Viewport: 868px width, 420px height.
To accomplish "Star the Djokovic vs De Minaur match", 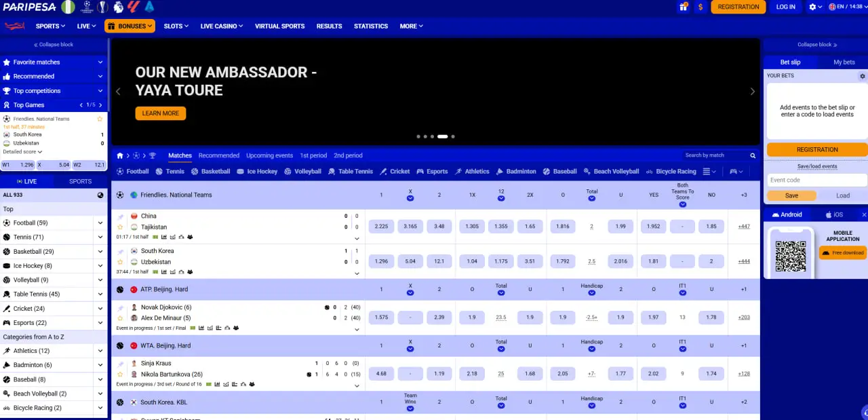I will [121, 318].
